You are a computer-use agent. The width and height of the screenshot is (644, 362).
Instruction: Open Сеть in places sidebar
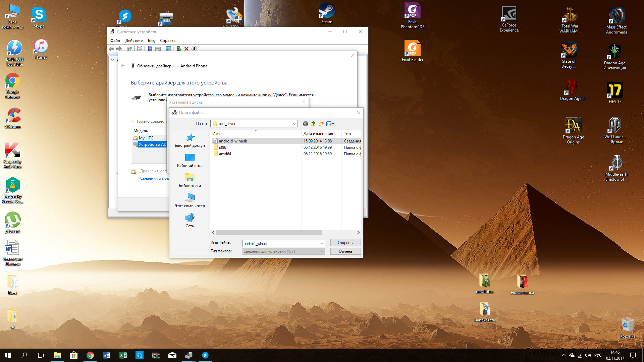tap(190, 221)
